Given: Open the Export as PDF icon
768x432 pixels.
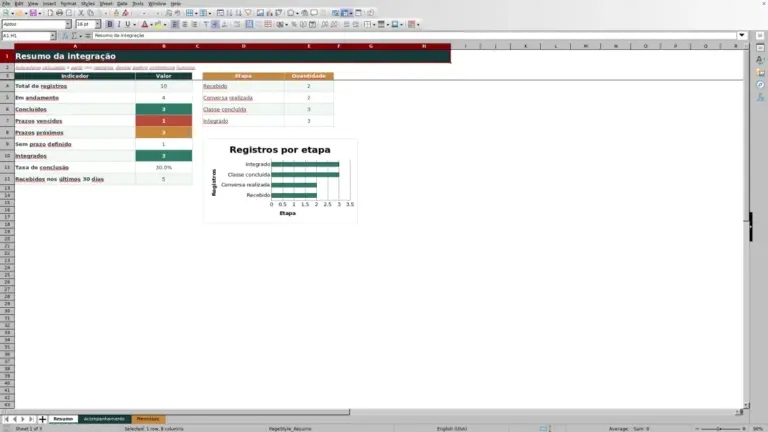Looking at the screenshot, I should click(50, 13).
